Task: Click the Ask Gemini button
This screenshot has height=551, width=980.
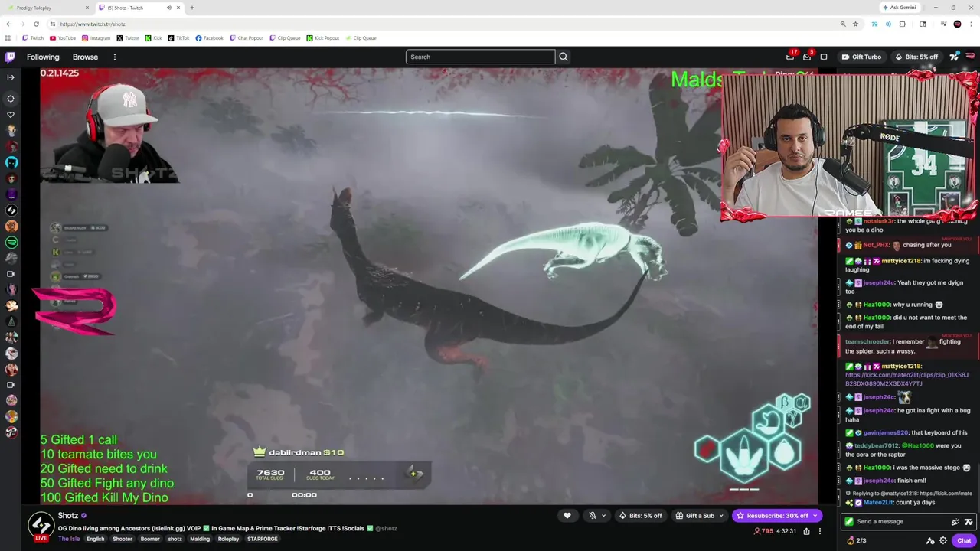Action: pos(899,8)
